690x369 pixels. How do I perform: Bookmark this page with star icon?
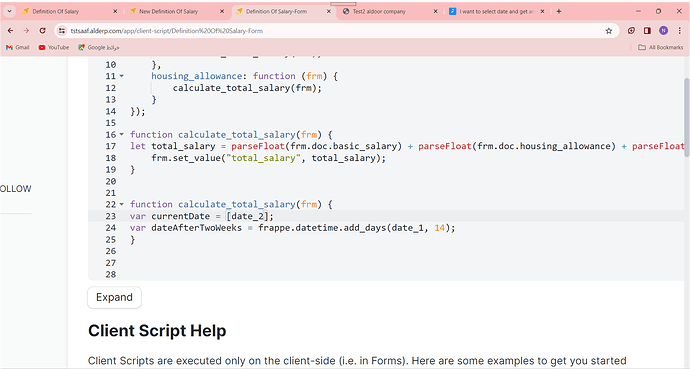point(609,31)
